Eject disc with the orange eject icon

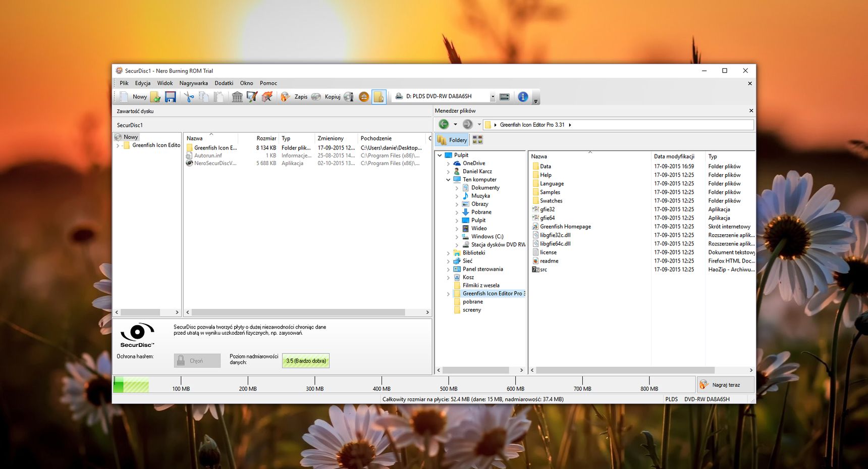[364, 96]
